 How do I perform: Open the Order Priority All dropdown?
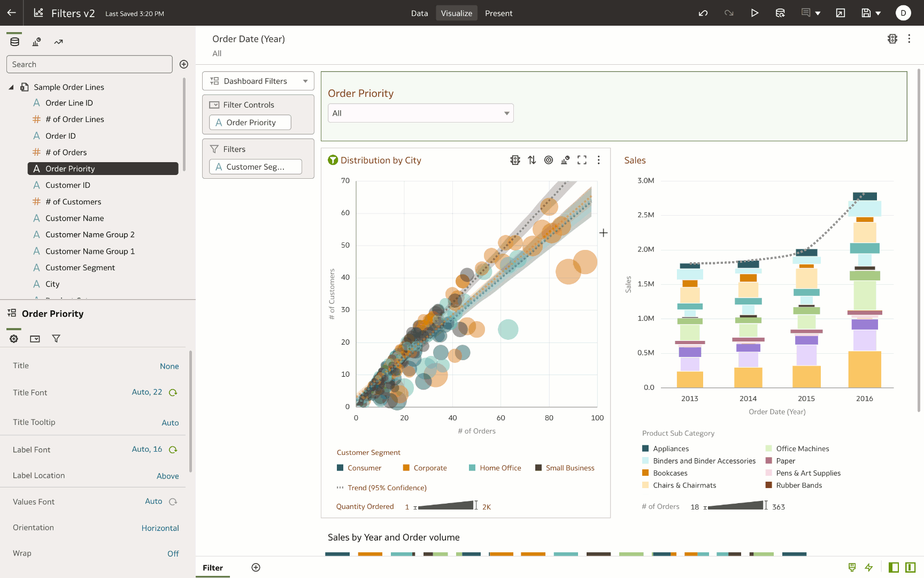(x=420, y=113)
